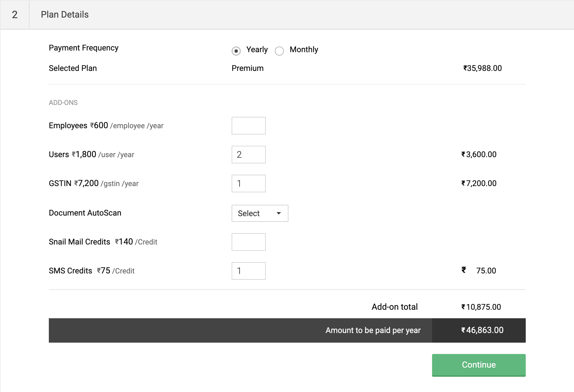Click the Snail Mail Credits ₹140 label
The height and width of the screenshot is (392, 574).
click(x=103, y=242)
